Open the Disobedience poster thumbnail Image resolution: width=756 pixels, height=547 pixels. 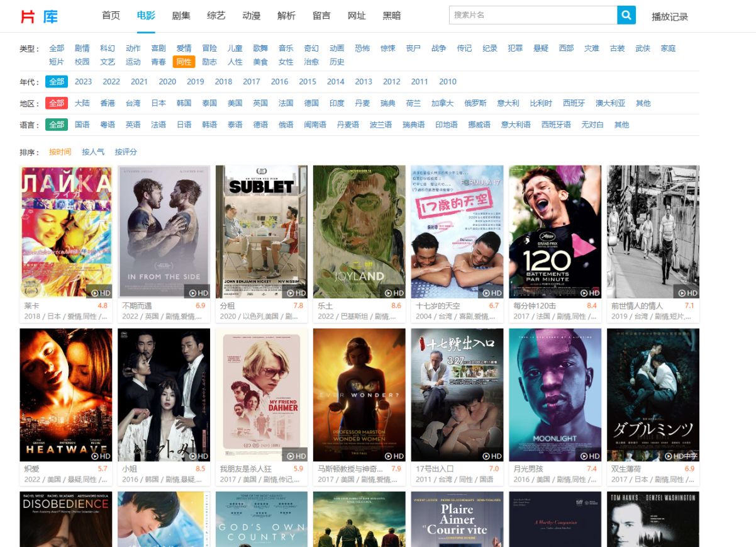(66, 519)
